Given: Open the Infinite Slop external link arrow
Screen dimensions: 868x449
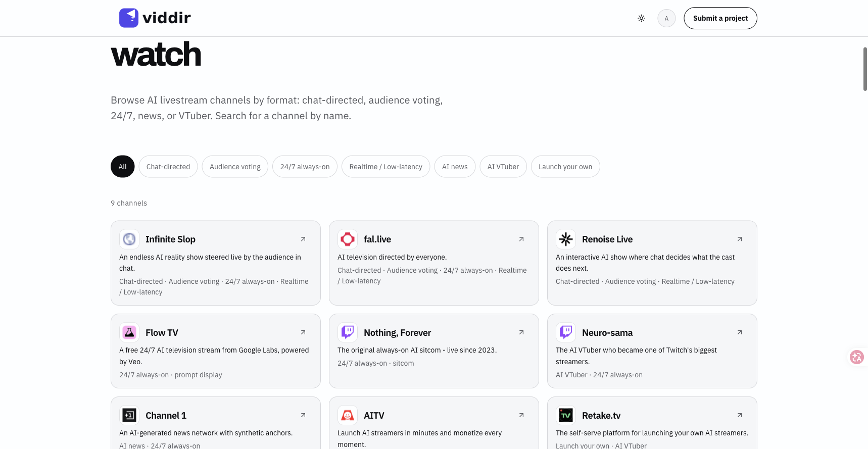Looking at the screenshot, I should pyautogui.click(x=303, y=239).
